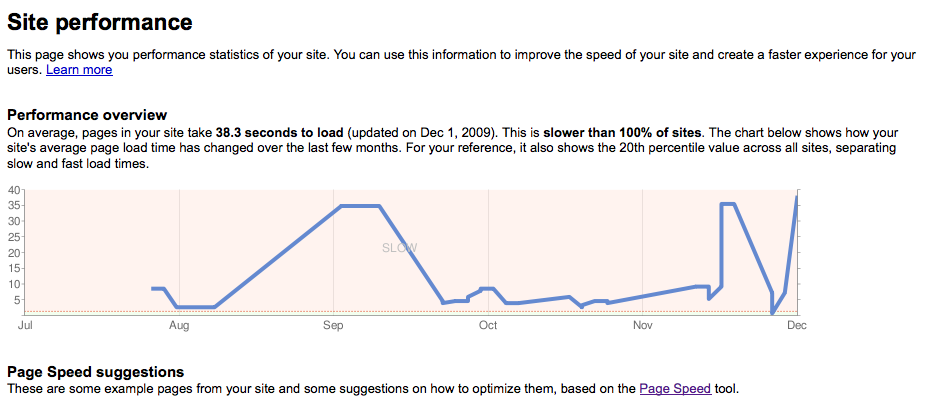Click the 40 value on the vertical axis
The width and height of the screenshot is (933, 406).
coord(13,190)
